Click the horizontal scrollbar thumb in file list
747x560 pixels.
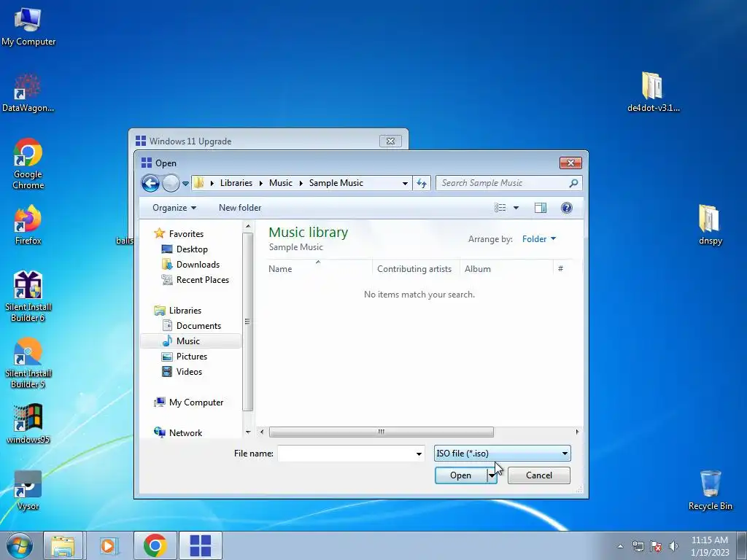click(x=381, y=432)
